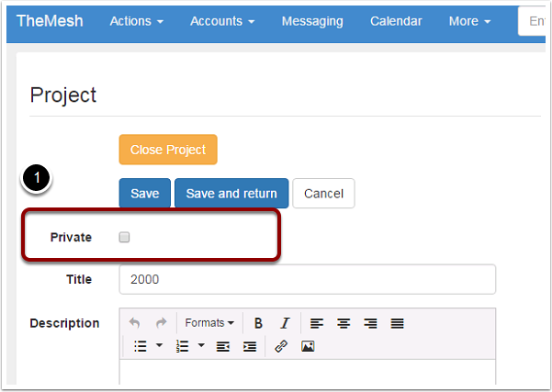Insert a numbered list
552x392 pixels.
(183, 346)
